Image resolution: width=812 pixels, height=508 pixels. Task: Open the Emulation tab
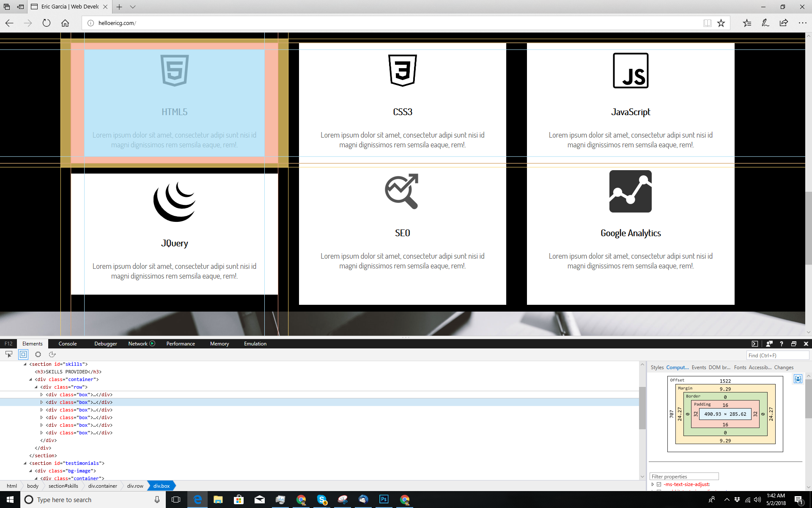pos(255,344)
